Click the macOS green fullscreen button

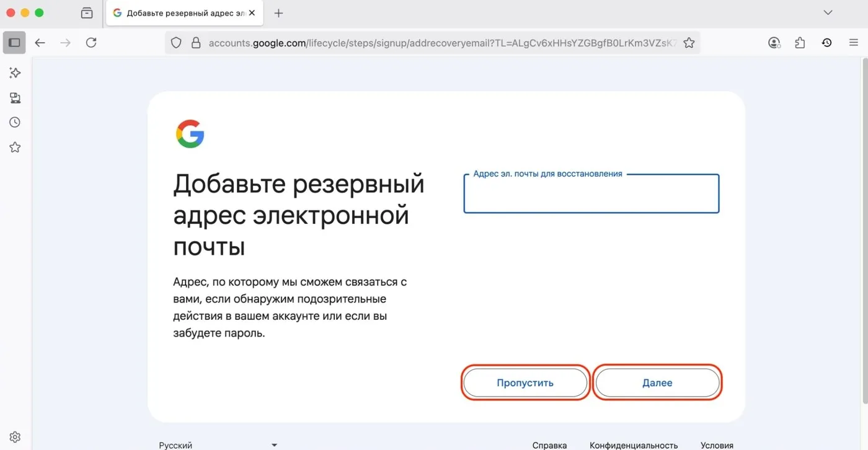[40, 12]
